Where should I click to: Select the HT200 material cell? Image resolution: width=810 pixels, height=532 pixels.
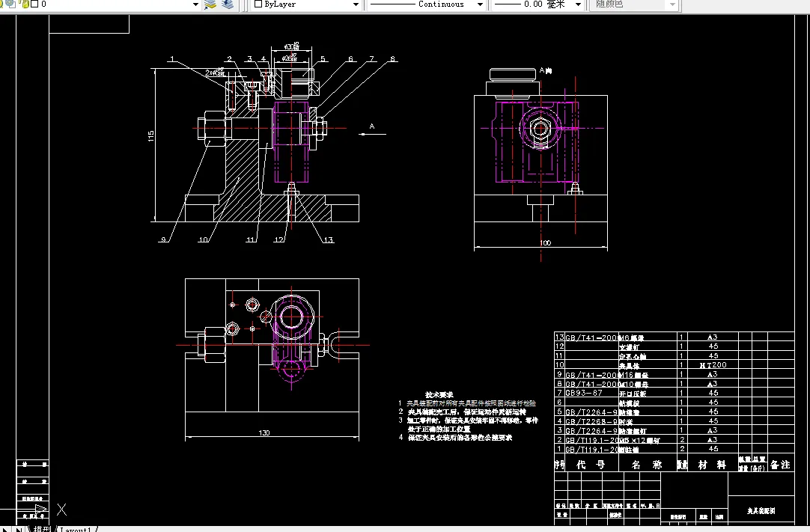pos(713,365)
